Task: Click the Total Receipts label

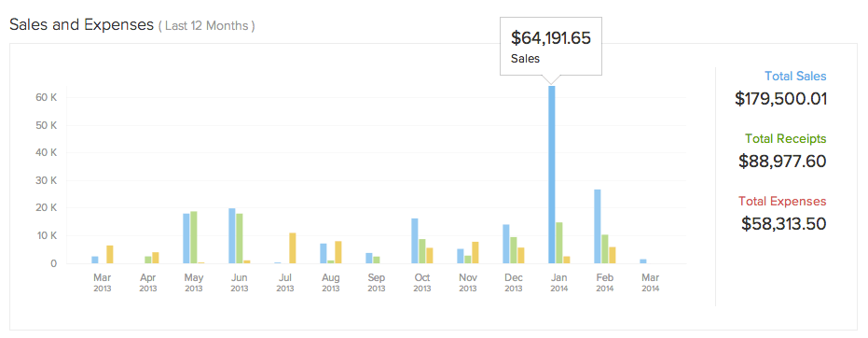Action: coord(786,138)
